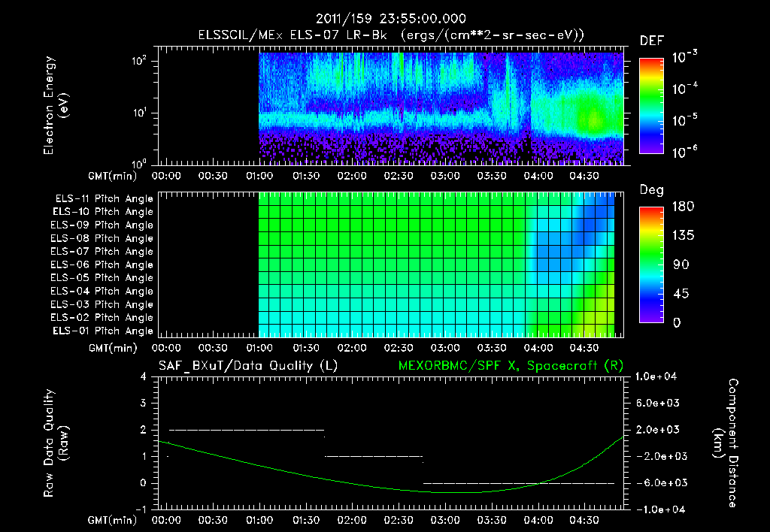Click the 6.0e+03 right axis tick label
Viewport: 770px width, 532px height.
659,403
